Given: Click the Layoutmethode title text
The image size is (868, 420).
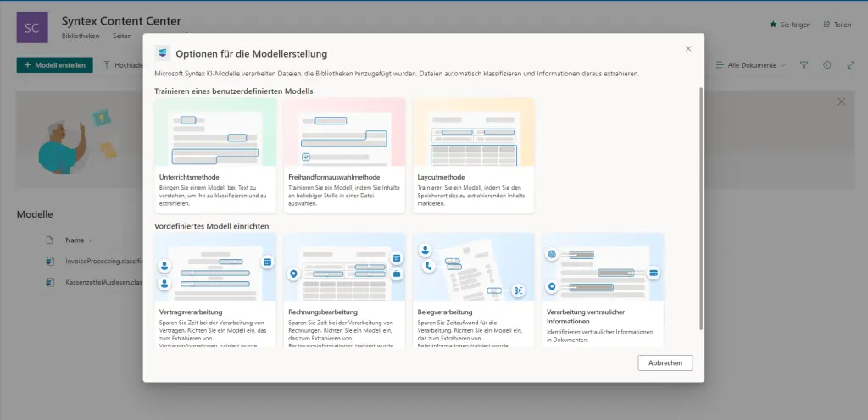Looking at the screenshot, I should 441,177.
